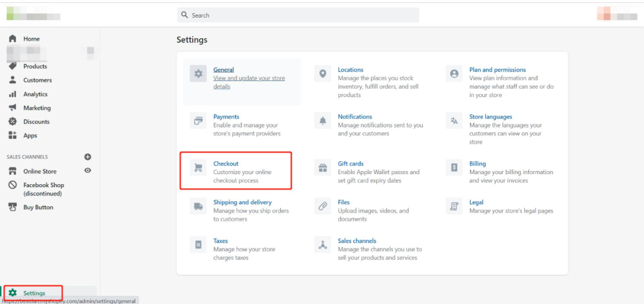This screenshot has height=304, width=644.
Task: Click the Settings gear icon in sidebar
Action: click(x=13, y=293)
